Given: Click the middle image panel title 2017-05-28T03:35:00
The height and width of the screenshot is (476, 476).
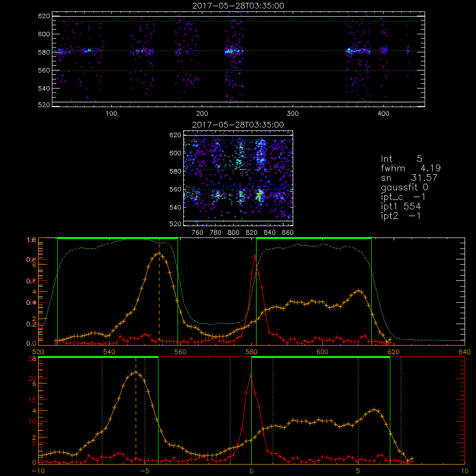Looking at the screenshot, I should tap(238, 125).
